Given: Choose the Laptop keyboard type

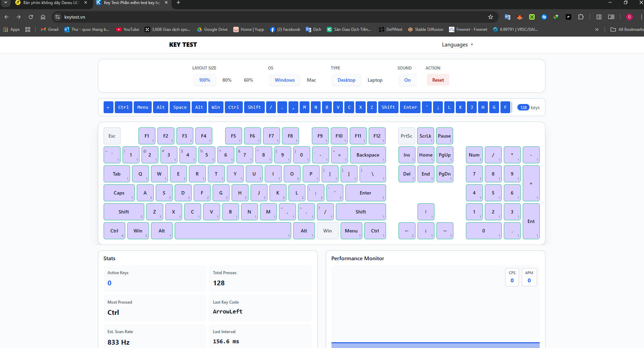Looking at the screenshot, I should click(x=375, y=80).
